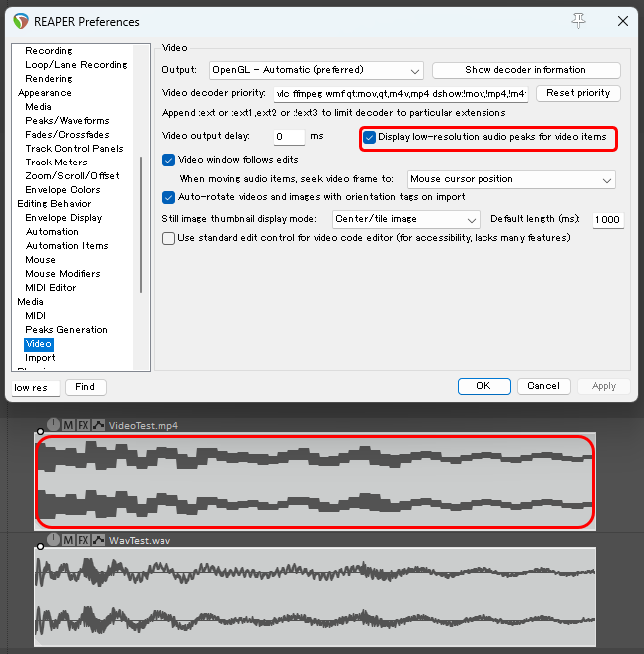644x654 pixels.
Task: Click the pin window icon in title bar
Action: (578, 20)
